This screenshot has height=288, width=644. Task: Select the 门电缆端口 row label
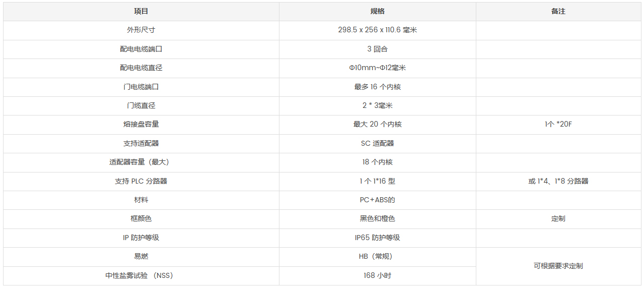[141, 87]
